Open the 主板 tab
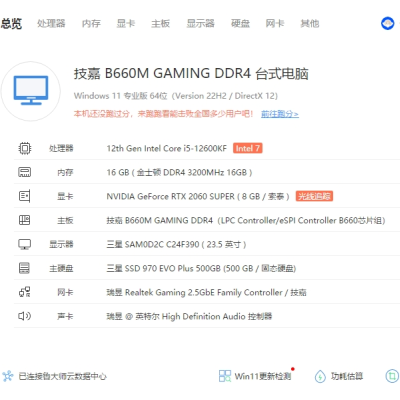 coord(160,23)
